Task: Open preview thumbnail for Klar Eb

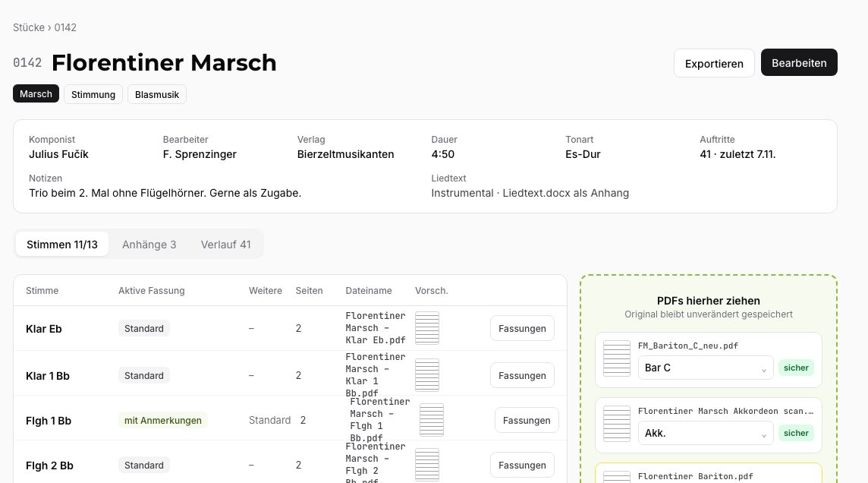Action: click(427, 328)
